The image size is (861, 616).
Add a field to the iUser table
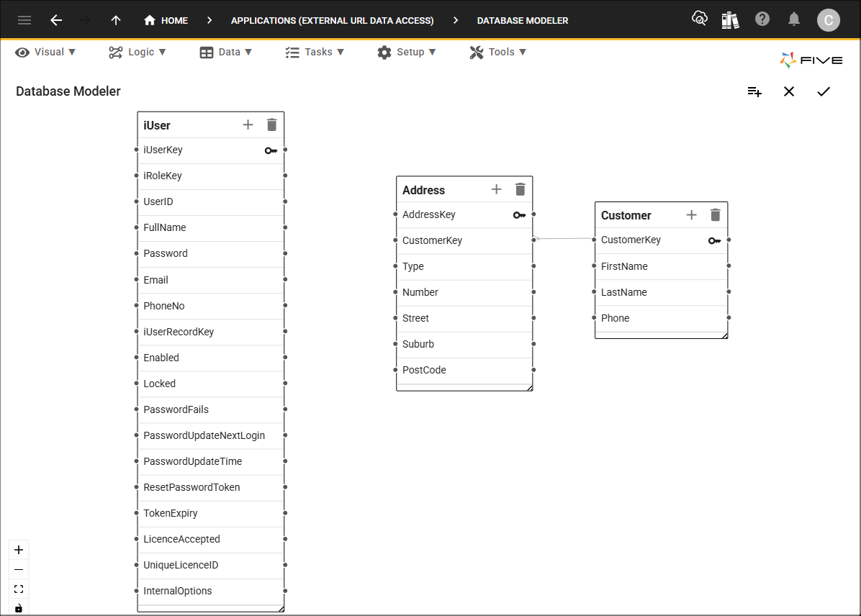248,124
